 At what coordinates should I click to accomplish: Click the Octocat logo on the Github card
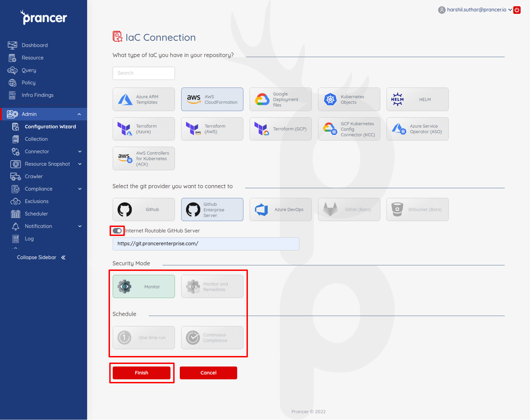(125, 210)
